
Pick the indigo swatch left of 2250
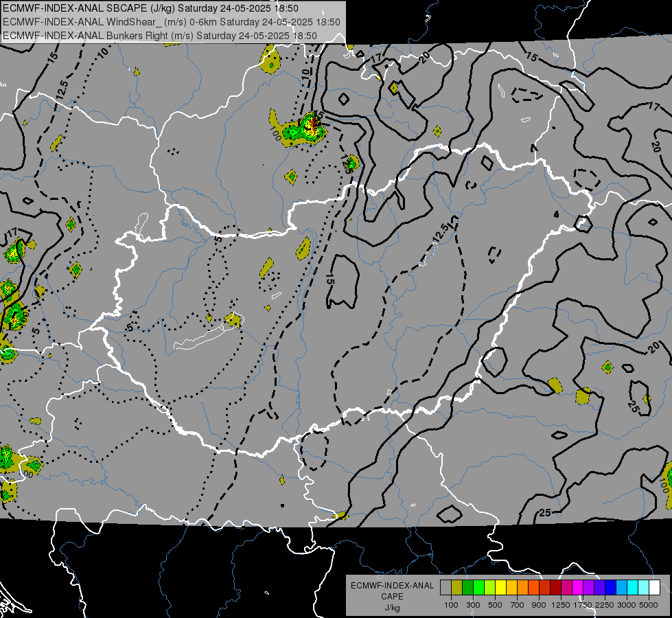(x=599, y=587)
